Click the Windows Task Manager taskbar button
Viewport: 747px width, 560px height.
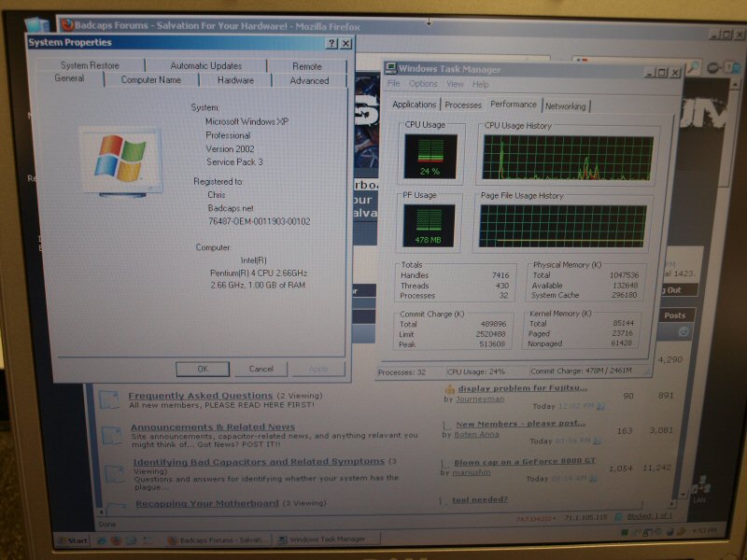click(x=328, y=539)
